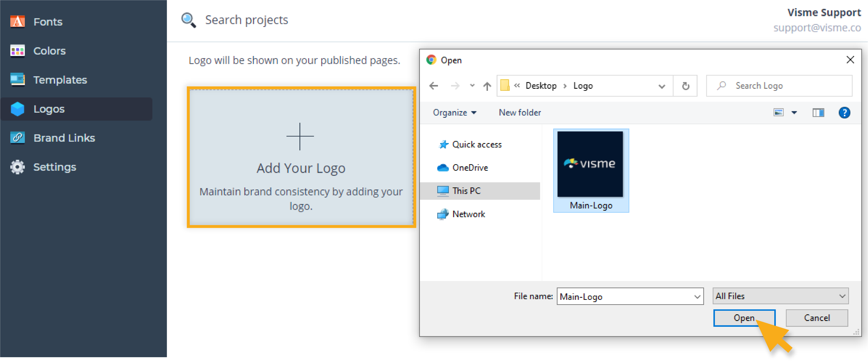The width and height of the screenshot is (868, 363).
Task: Click the Brand Links chain icon
Action: 18,138
